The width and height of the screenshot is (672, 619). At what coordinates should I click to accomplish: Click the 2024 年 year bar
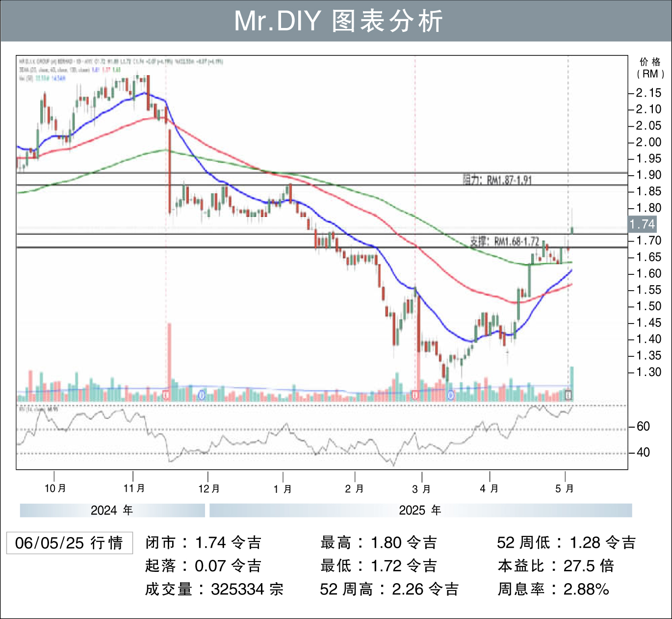pyautogui.click(x=112, y=511)
